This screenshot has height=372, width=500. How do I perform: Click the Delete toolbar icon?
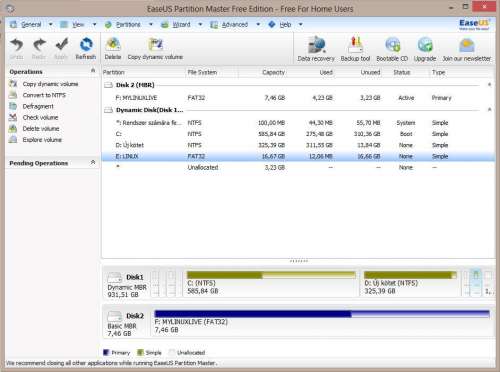coord(113,45)
